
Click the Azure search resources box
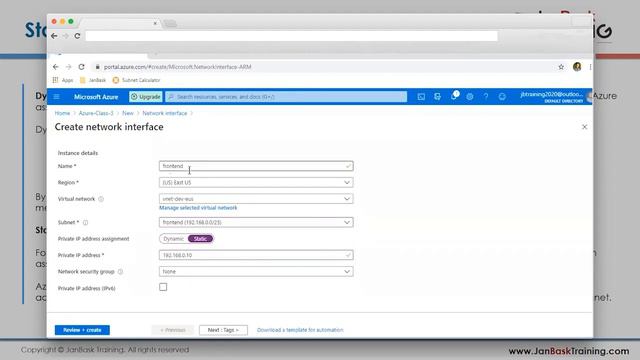286,97
